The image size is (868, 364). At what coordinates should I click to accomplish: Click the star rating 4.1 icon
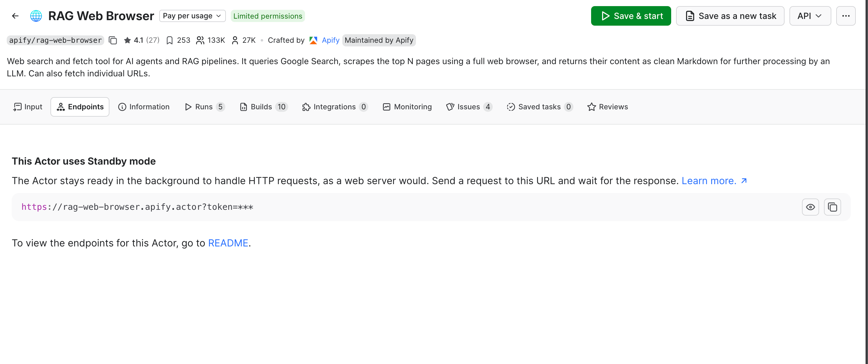(x=127, y=40)
